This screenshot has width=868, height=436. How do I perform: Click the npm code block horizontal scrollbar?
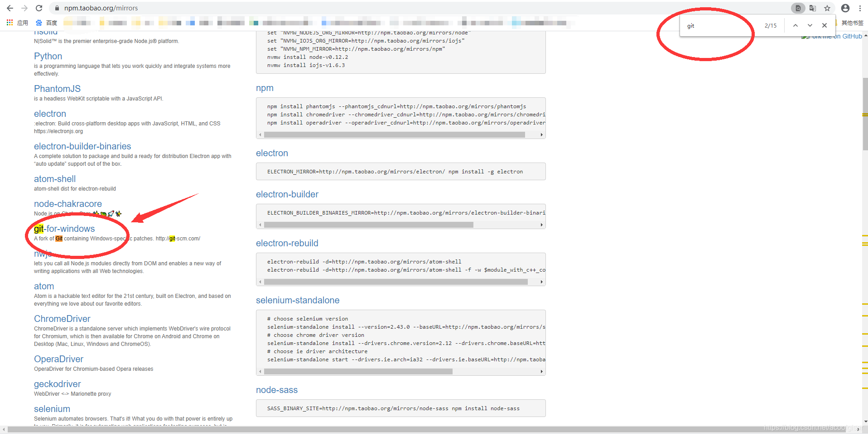[x=394, y=134]
